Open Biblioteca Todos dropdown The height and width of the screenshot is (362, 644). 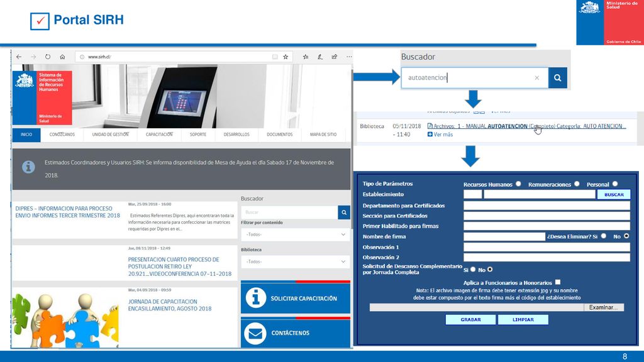pyautogui.click(x=296, y=261)
